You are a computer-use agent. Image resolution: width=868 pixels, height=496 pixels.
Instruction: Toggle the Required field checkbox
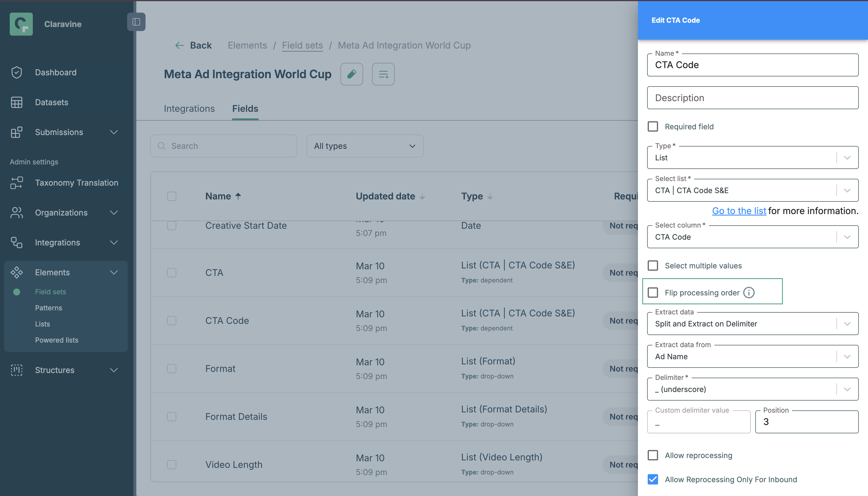pyautogui.click(x=653, y=126)
